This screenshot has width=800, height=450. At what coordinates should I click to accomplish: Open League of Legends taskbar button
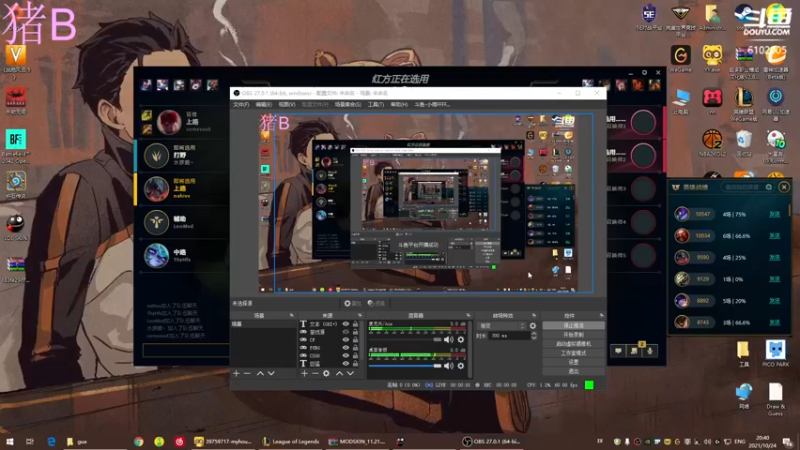290,441
